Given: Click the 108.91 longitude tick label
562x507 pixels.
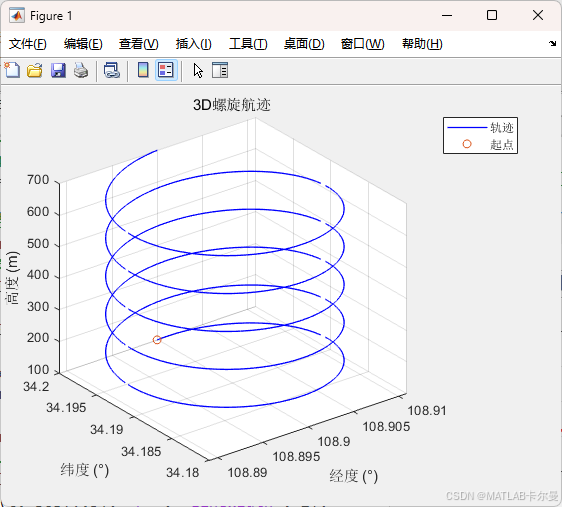Looking at the screenshot, I should 427,411.
